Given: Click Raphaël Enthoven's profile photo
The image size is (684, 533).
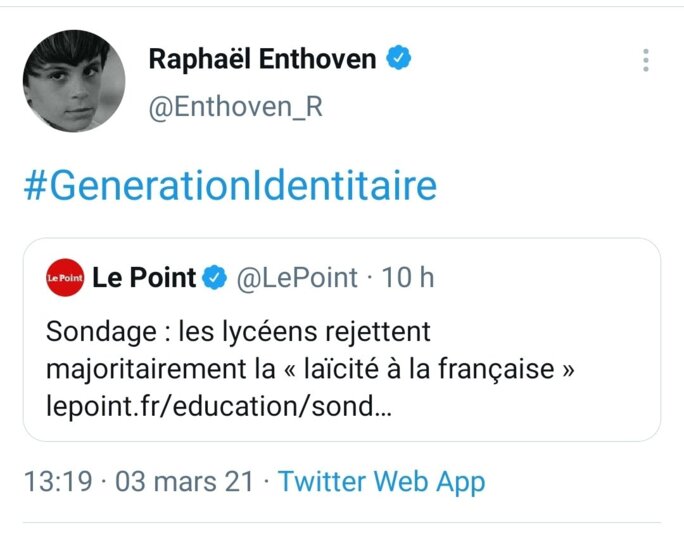Looking at the screenshot, I should [x=73, y=81].
